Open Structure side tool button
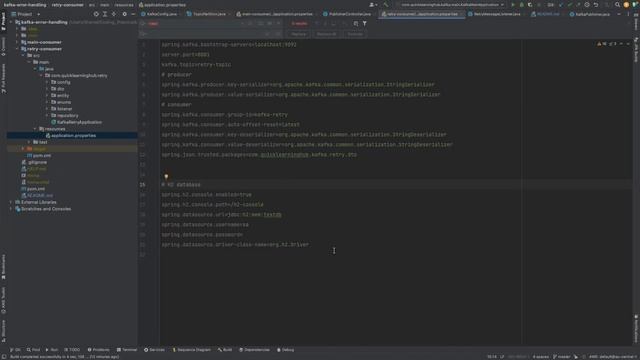Image resolution: width=640 pixels, height=360 pixels. click(3, 331)
